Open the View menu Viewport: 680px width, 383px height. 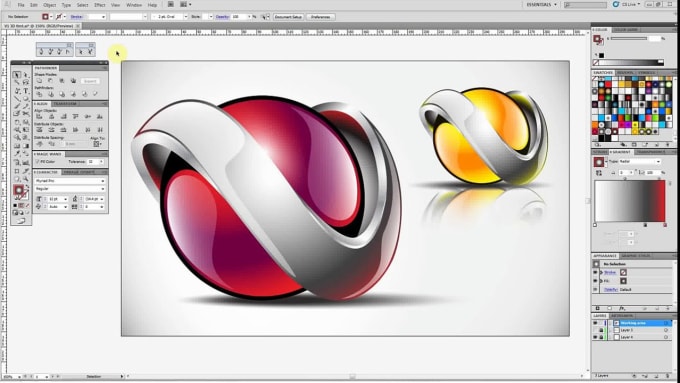coord(115,5)
